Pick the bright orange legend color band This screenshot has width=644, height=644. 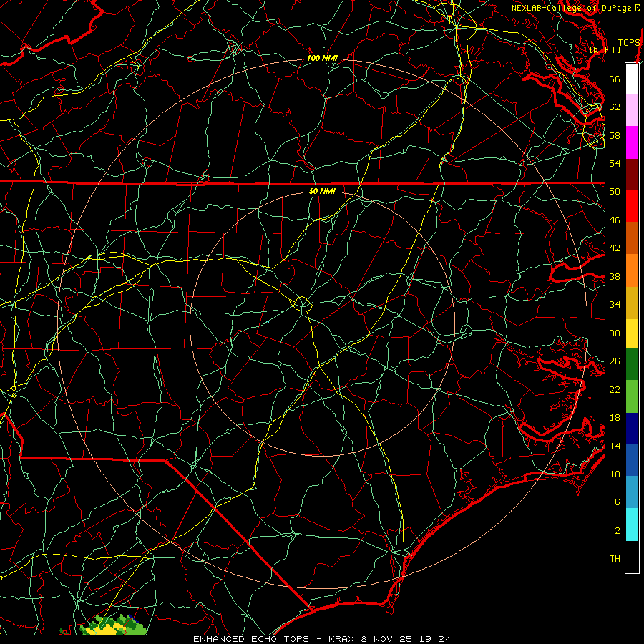point(632,270)
